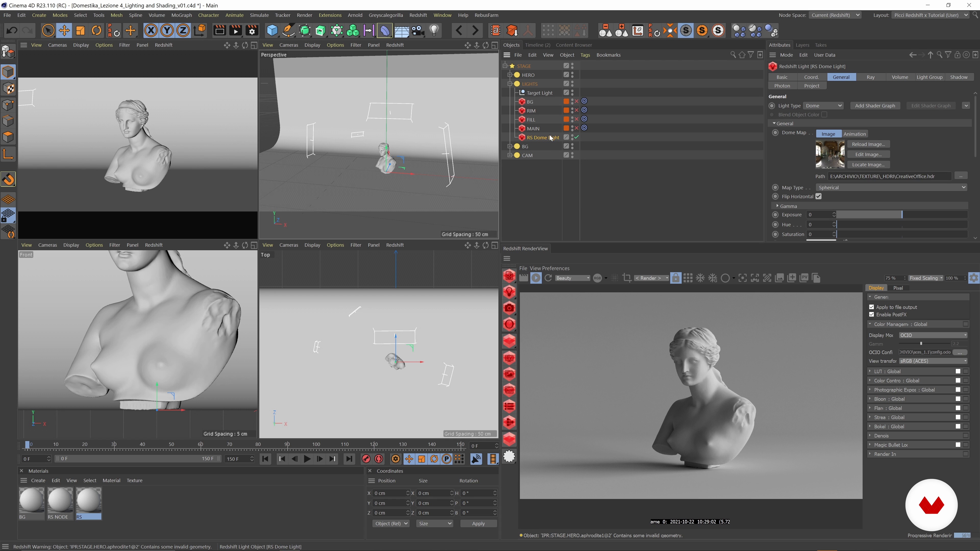Image resolution: width=980 pixels, height=551 pixels.
Task: Expand the HERO object group
Action: [510, 75]
